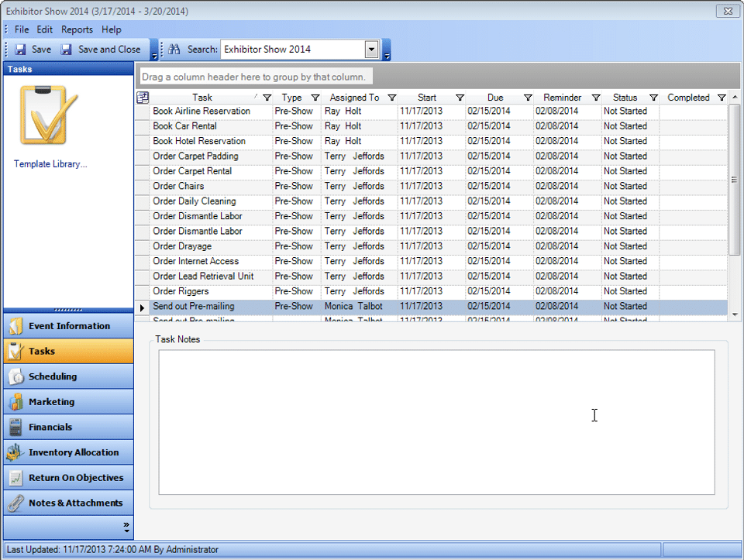The height and width of the screenshot is (560, 744).
Task: Open the Completed column filter
Action: pos(722,98)
